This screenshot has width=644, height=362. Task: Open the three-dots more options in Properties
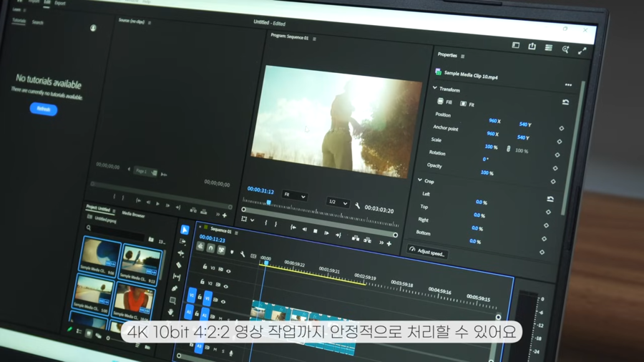click(x=568, y=85)
